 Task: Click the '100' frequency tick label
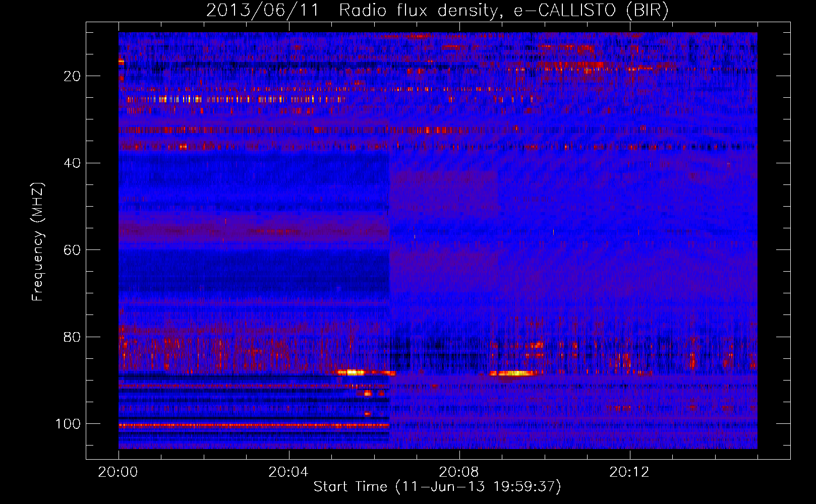pos(68,424)
